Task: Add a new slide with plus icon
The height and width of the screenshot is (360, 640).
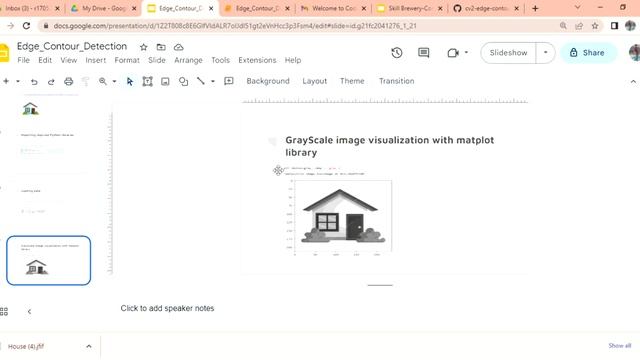Action: pyautogui.click(x=6, y=81)
